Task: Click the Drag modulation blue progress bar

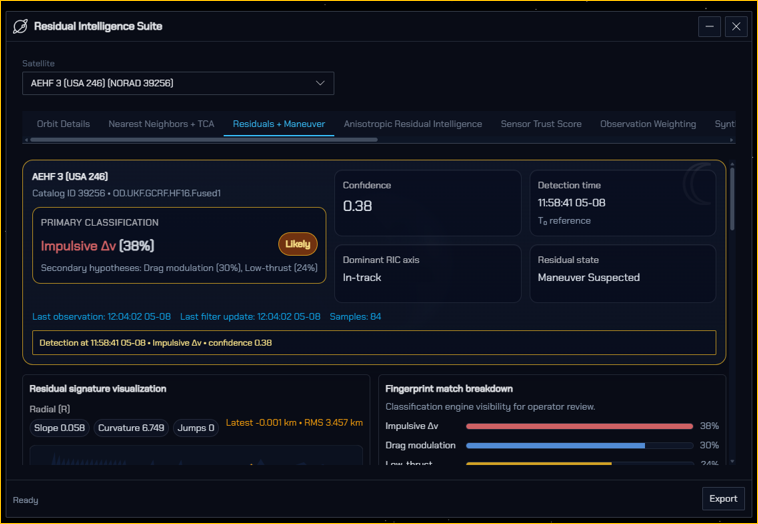Action: (555, 446)
